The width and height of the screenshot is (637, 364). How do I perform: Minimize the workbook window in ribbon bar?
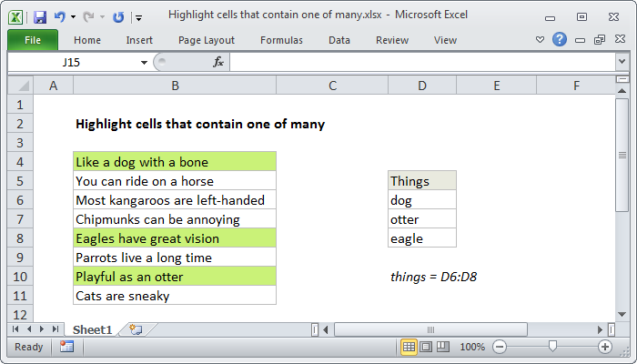click(581, 40)
